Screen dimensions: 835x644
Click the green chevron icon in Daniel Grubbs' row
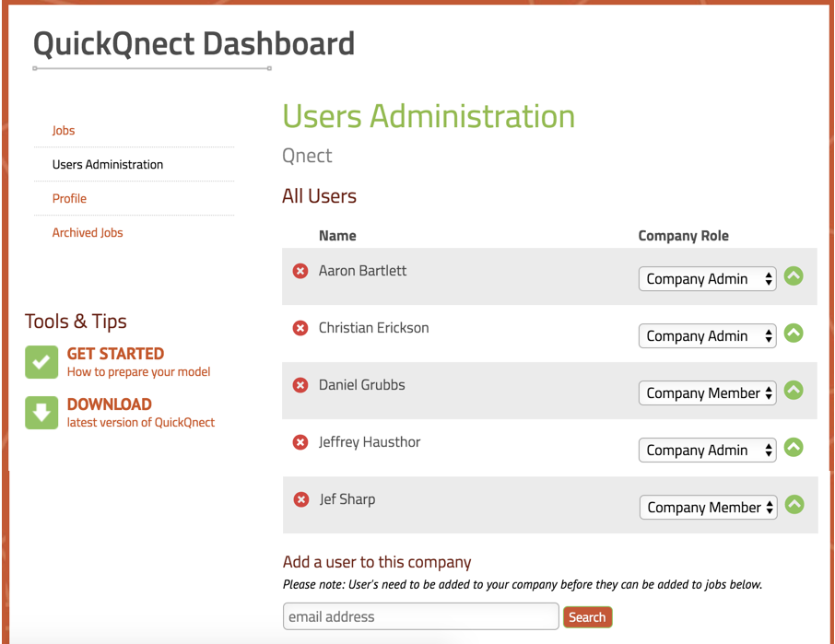click(794, 390)
